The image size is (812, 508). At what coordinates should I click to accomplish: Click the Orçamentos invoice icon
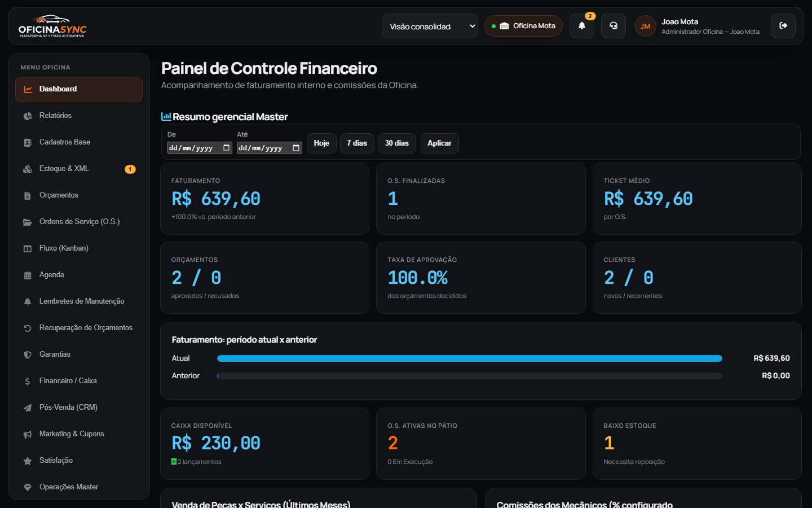tap(28, 195)
